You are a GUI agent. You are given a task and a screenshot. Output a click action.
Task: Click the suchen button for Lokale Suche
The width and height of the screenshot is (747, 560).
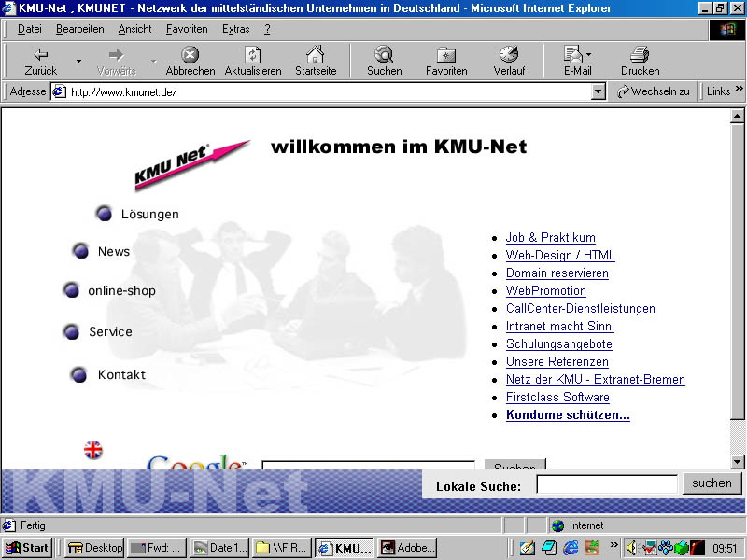point(712,483)
